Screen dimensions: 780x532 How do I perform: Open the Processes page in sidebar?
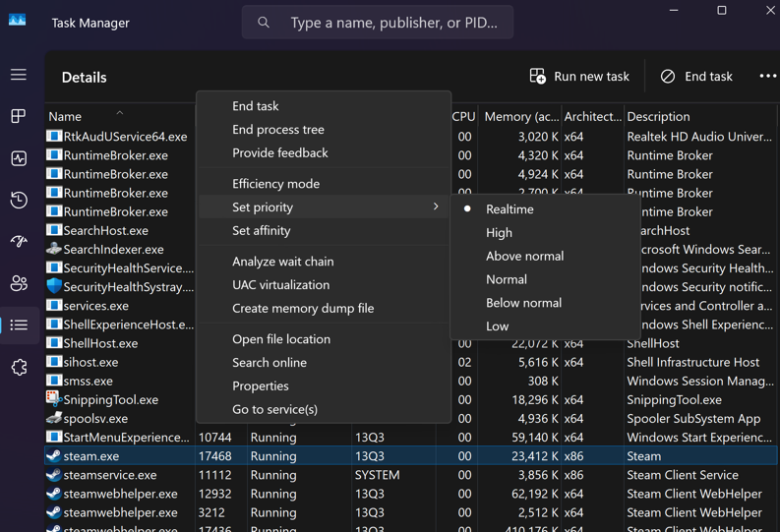tap(19, 116)
